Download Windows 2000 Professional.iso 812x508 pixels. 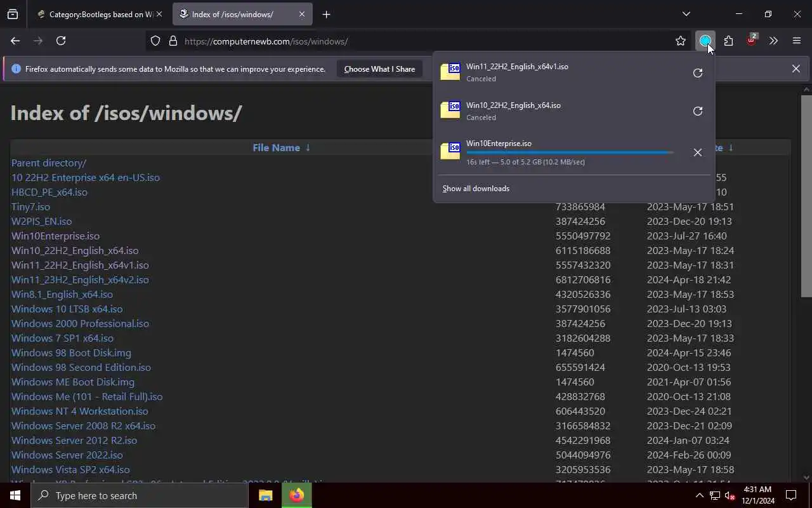(80, 323)
